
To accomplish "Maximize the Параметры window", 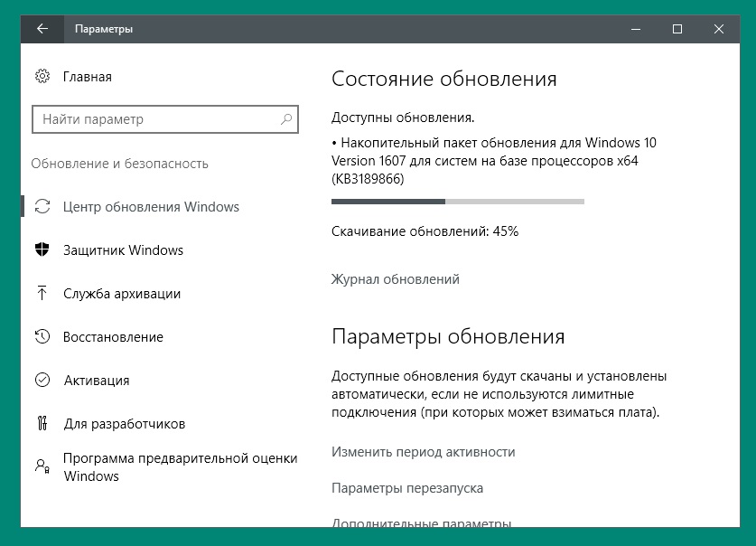I will [x=677, y=29].
